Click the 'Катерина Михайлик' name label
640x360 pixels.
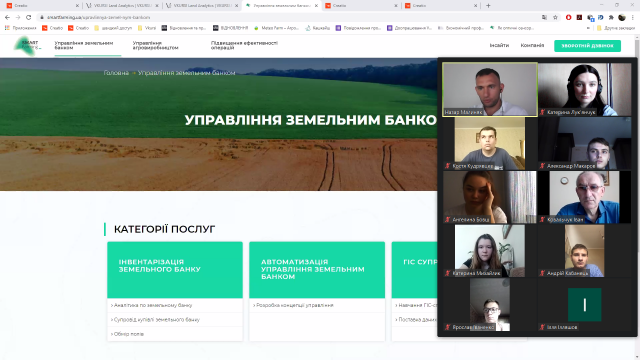[x=476, y=273]
